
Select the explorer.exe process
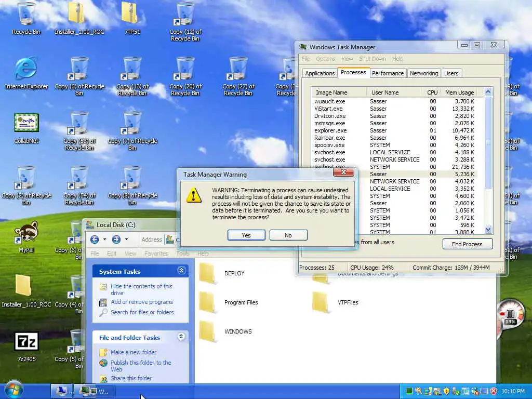pos(394,130)
